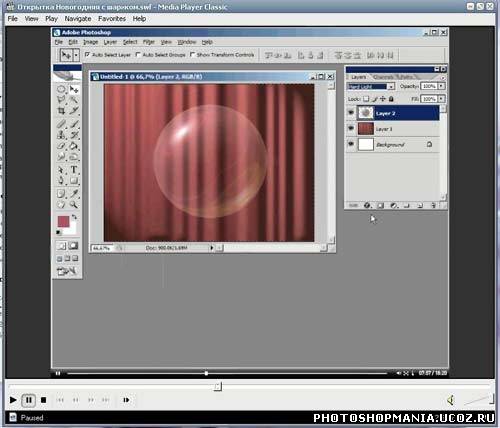The width and height of the screenshot is (500, 428).
Task: Select the Brush tool
Action: 74,124
